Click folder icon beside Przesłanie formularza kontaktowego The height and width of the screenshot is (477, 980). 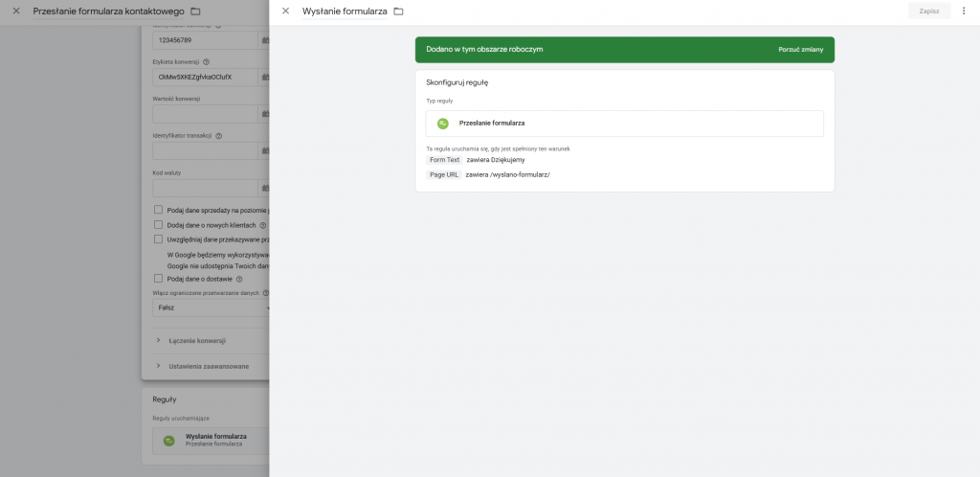point(195,11)
